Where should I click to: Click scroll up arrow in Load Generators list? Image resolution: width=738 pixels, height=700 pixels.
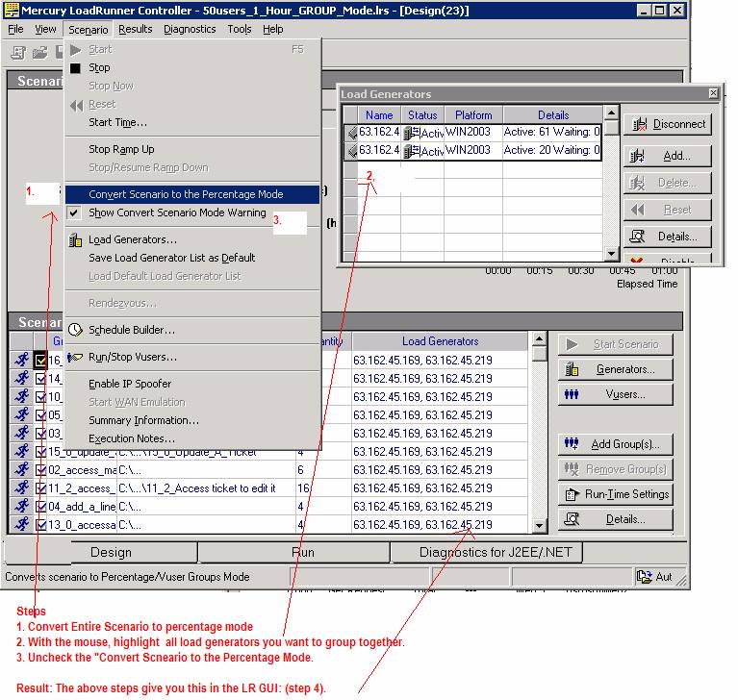pos(611,112)
